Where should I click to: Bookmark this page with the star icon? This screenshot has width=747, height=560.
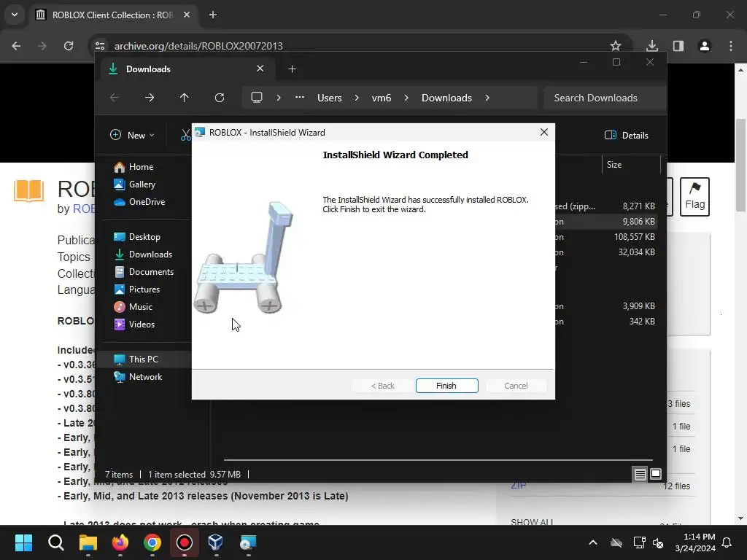tap(616, 46)
